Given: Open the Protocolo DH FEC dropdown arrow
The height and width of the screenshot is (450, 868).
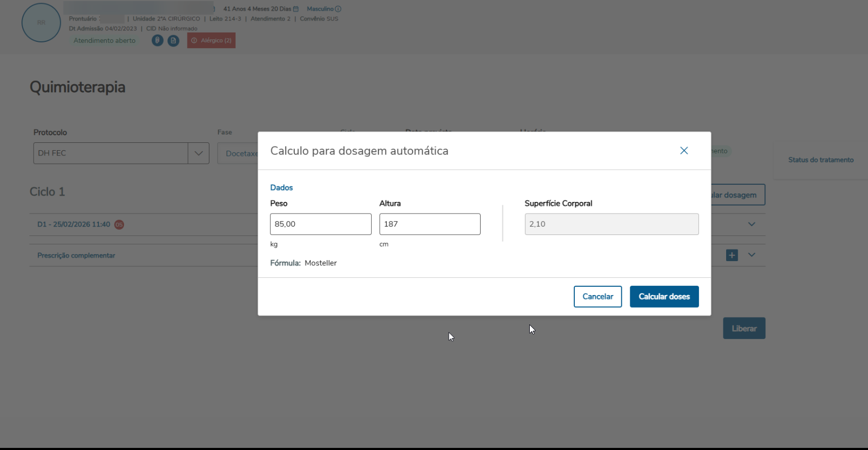Looking at the screenshot, I should pos(198,153).
